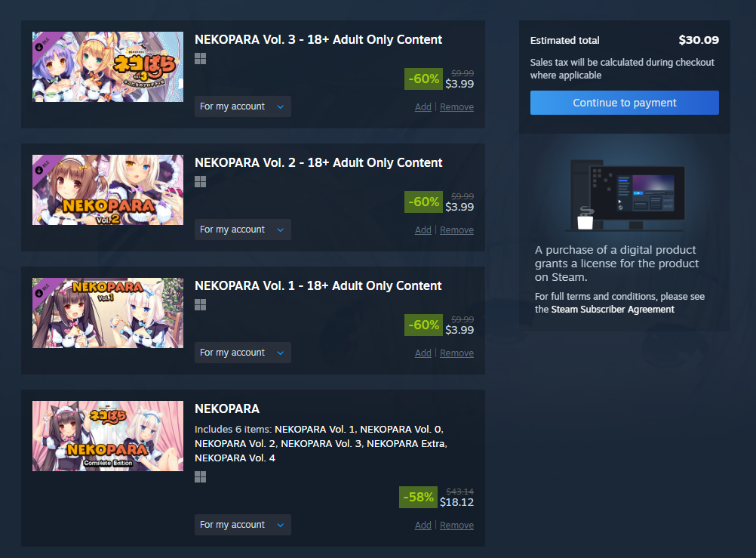Click Windows platform icon under NEKOPARA Vol. 1
Screen dimensions: 756x558
(x=200, y=305)
